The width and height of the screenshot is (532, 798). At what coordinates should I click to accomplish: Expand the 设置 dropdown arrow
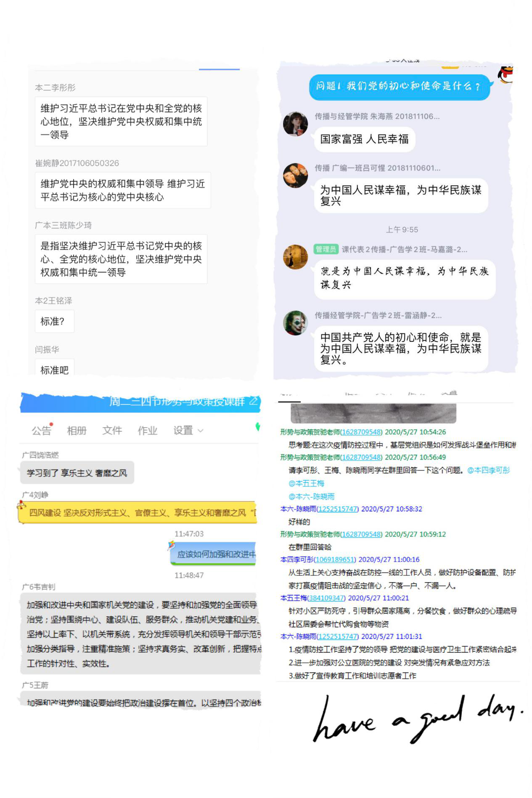click(201, 431)
